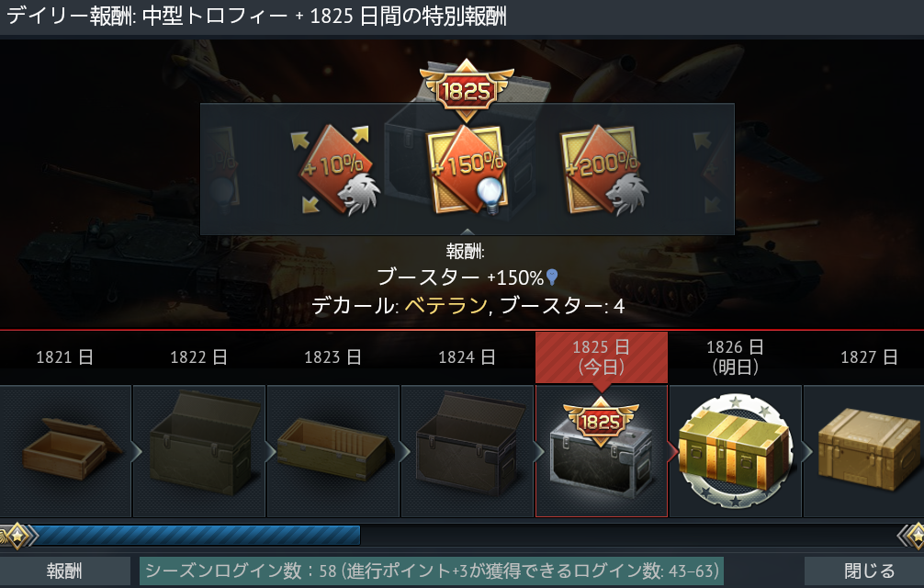Select the 1826 日 (明日) day header
The image size is (924, 588).
pos(736,357)
